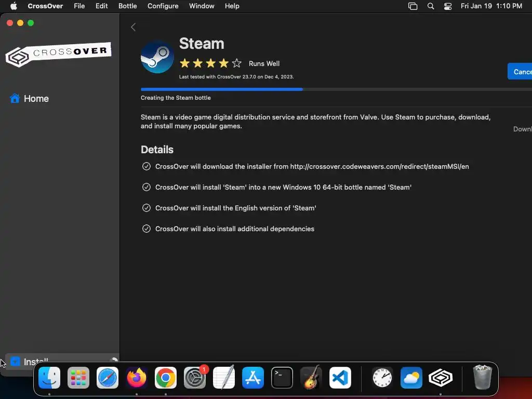Open the File menu
This screenshot has width=532, height=399.
point(79,6)
